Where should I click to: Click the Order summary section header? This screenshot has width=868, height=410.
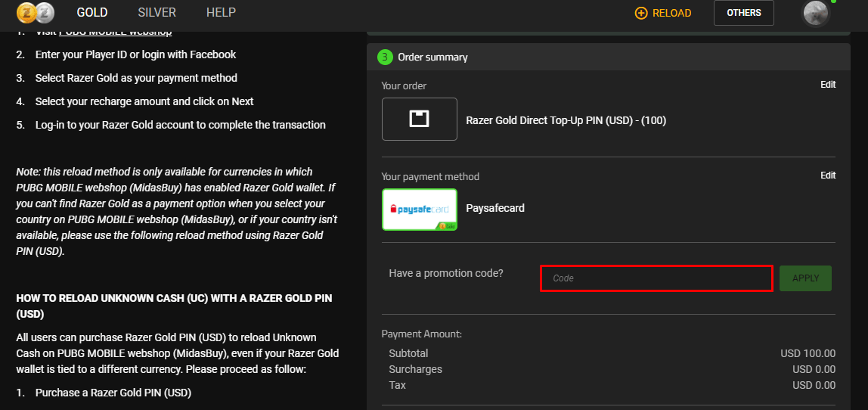click(609, 57)
